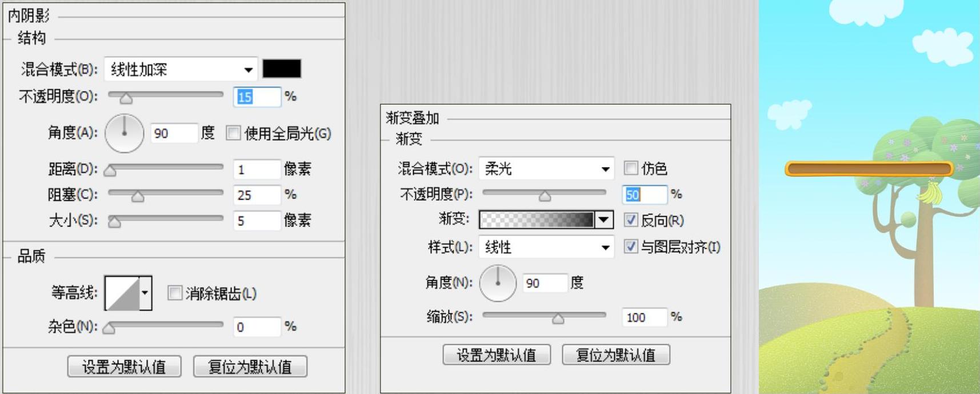Click Inner Shadow's 设置为默认值 button
This screenshot has height=394, width=980.
pyautogui.click(x=124, y=367)
